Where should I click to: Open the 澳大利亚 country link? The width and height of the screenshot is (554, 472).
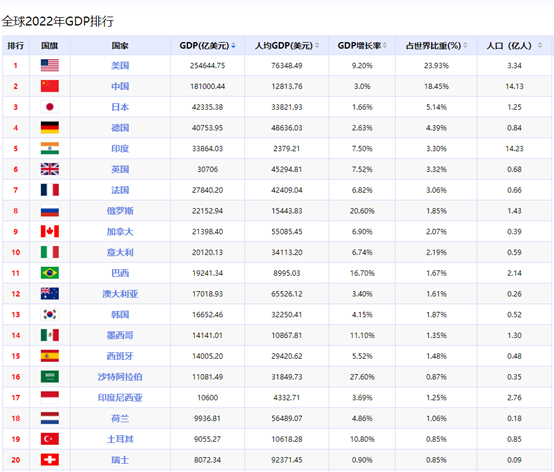click(120, 294)
